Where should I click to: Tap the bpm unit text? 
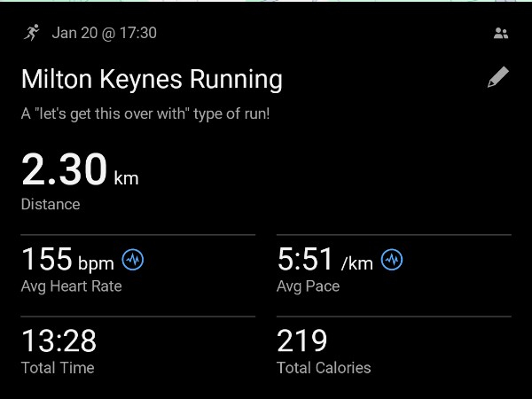click(96, 263)
